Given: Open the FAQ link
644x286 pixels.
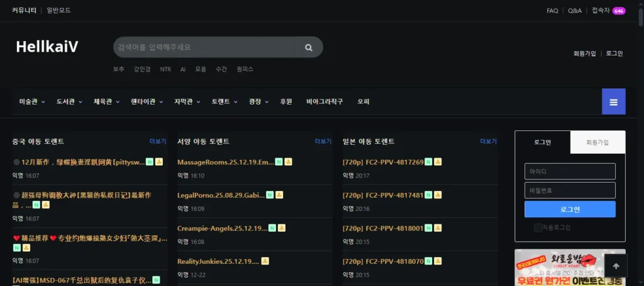Looking at the screenshot, I should click(x=552, y=11).
